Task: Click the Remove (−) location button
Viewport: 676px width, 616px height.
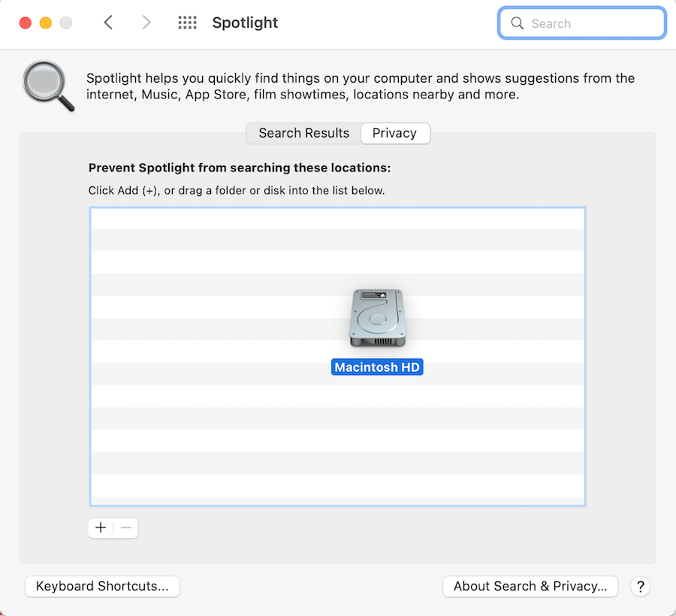Action: pos(126,528)
